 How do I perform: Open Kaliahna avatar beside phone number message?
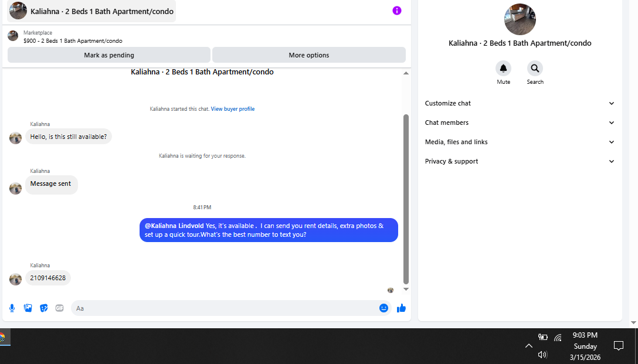point(15,279)
